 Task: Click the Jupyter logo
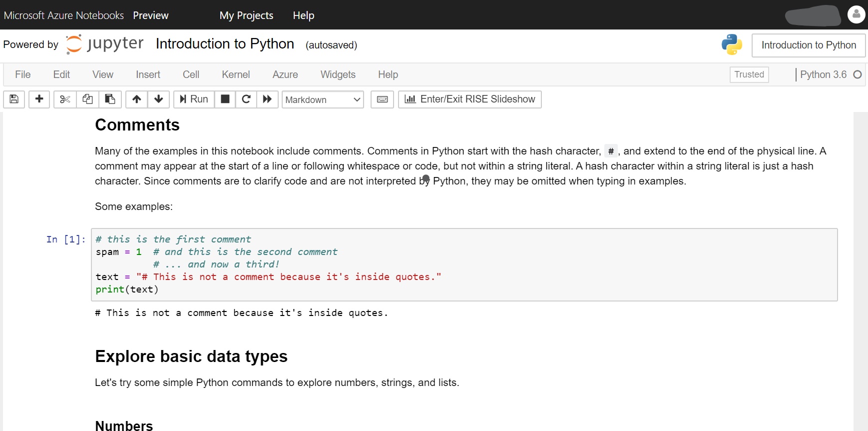(105, 44)
